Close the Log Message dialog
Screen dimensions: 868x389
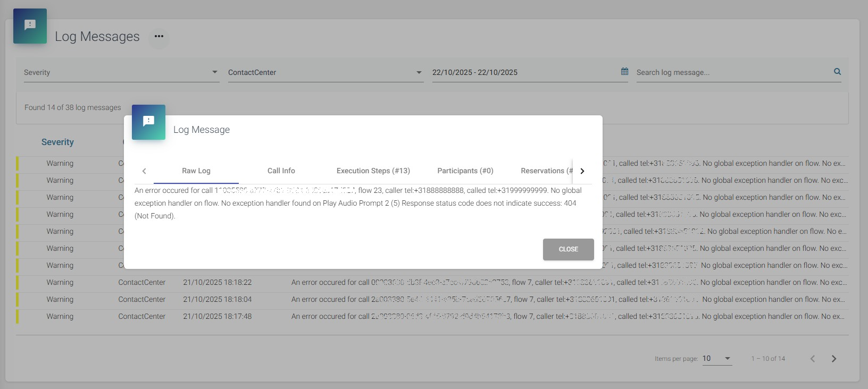pyautogui.click(x=568, y=249)
